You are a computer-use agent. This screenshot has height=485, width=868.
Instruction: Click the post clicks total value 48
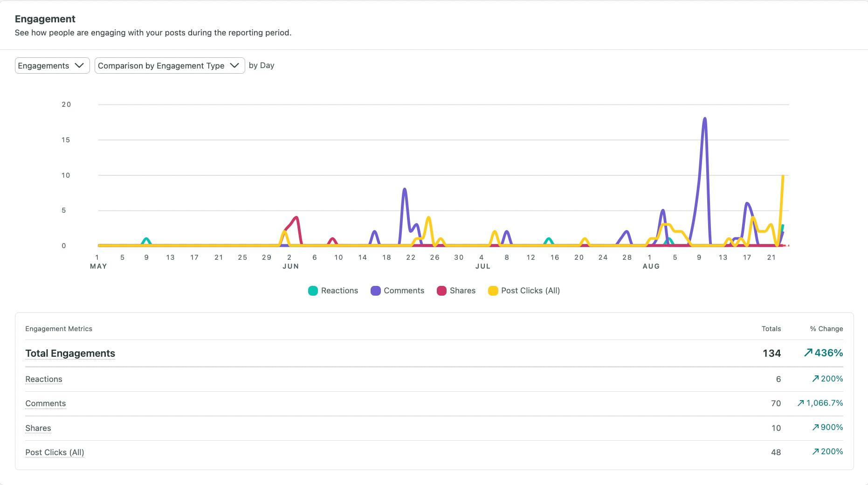point(776,452)
